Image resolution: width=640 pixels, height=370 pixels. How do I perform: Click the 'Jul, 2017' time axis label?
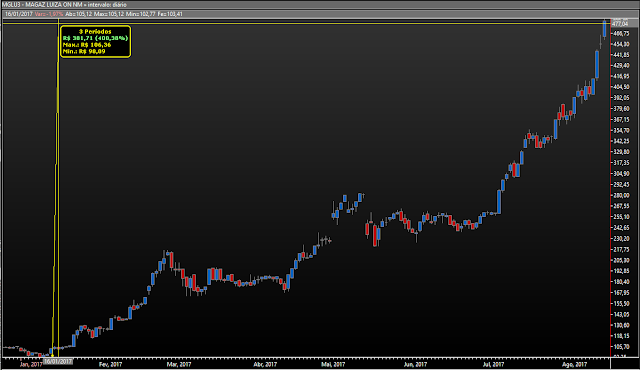[x=493, y=364]
